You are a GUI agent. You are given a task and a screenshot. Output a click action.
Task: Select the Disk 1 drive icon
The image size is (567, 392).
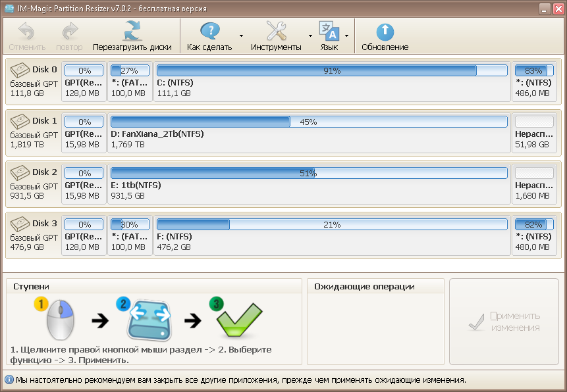click(20, 122)
